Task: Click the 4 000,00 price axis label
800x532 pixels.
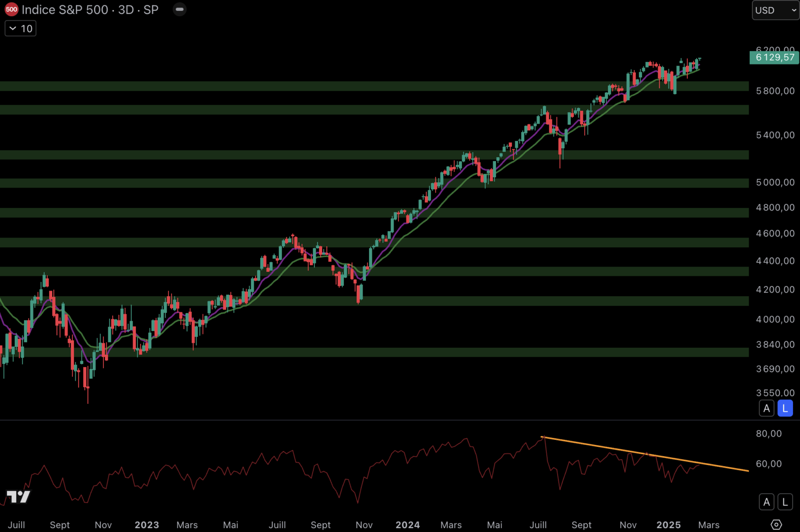Action: pyautogui.click(x=775, y=320)
